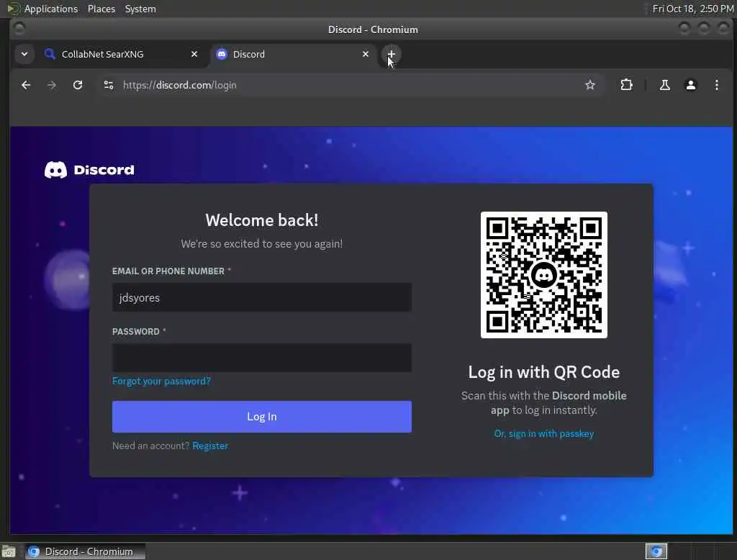Screen dimensions: 737x560
Task: Click the clock showing Fri Oct 18
Action: point(693,9)
